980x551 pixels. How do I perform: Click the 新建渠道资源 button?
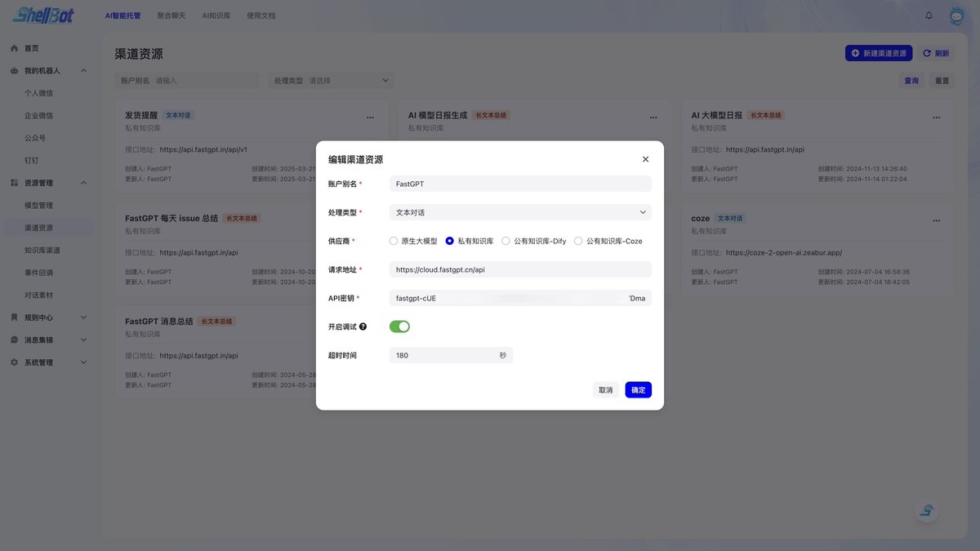pos(879,53)
